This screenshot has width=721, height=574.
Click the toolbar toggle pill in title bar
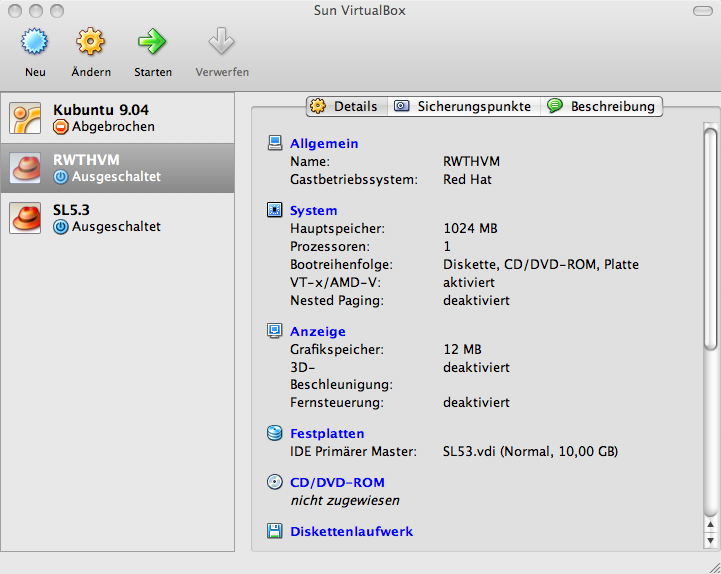click(703, 11)
